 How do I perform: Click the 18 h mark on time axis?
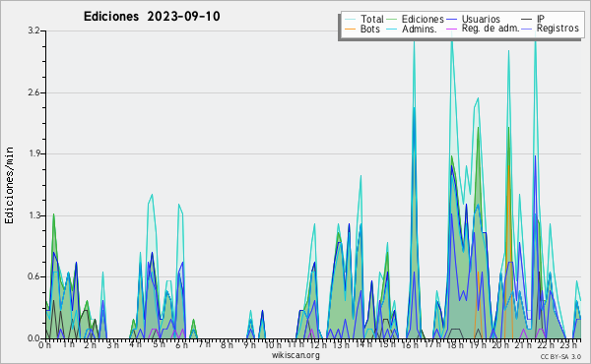[455, 344]
